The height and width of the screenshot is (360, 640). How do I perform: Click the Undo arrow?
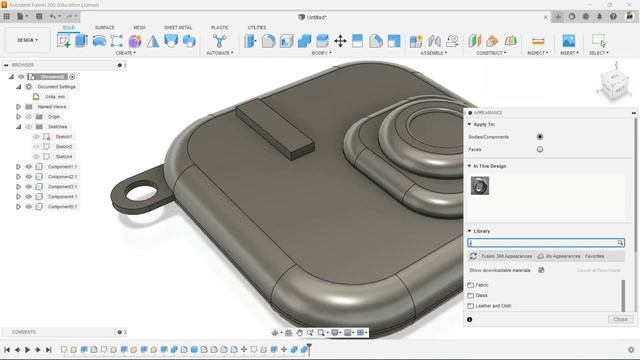coord(53,17)
